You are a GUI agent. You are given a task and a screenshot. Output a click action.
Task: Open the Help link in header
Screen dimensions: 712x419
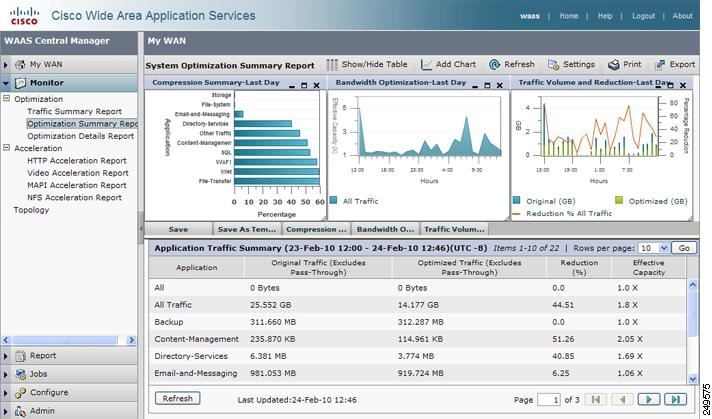click(x=605, y=16)
